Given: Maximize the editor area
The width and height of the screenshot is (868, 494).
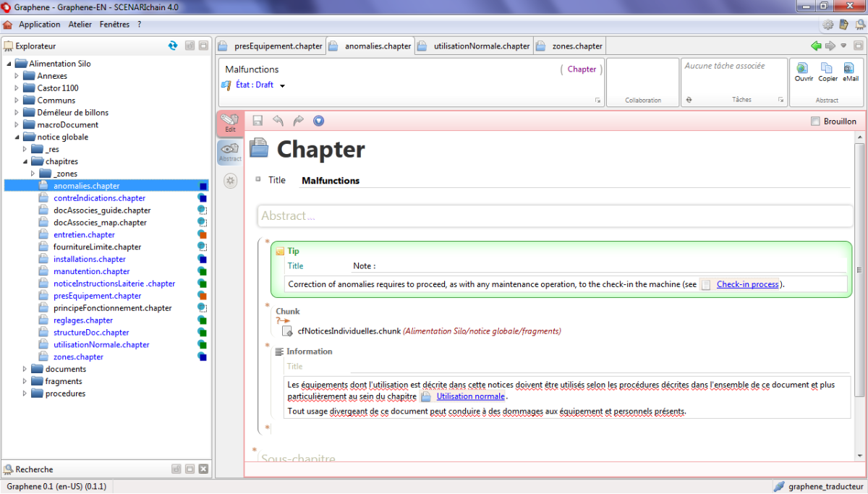Looking at the screenshot, I should (x=857, y=46).
